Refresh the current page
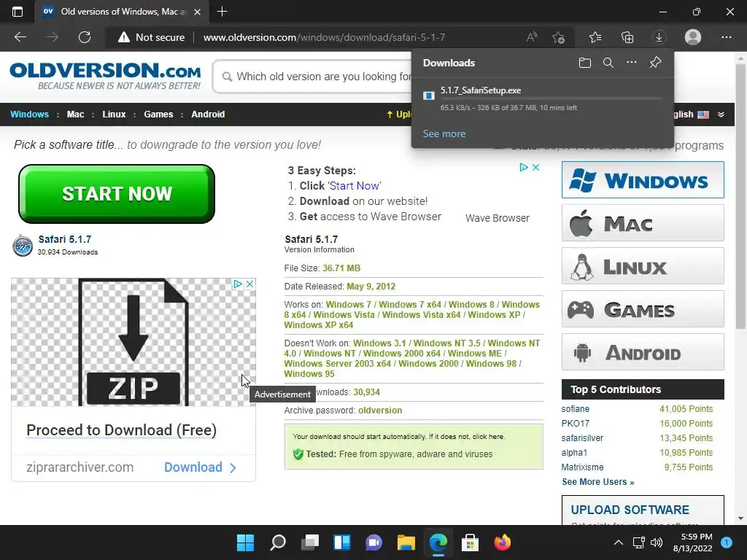This screenshot has height=560, width=747. pos(85,37)
